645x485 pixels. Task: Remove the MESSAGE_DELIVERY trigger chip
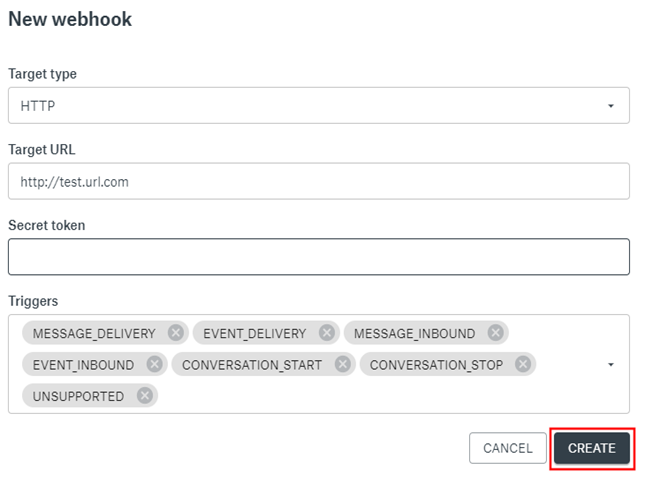[176, 333]
